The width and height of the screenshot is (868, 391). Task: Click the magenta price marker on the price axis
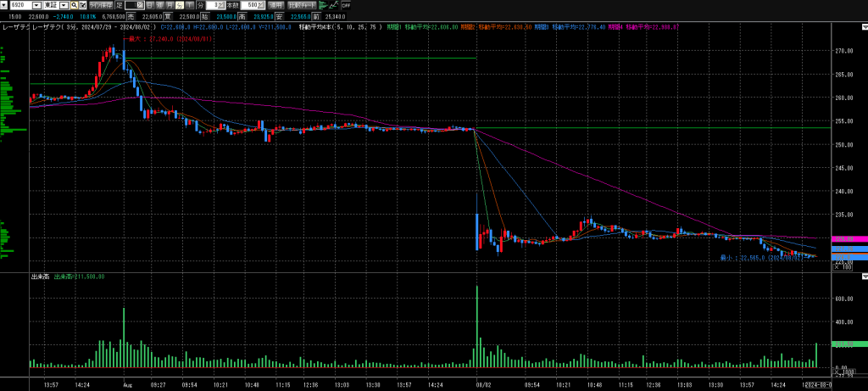(x=843, y=240)
